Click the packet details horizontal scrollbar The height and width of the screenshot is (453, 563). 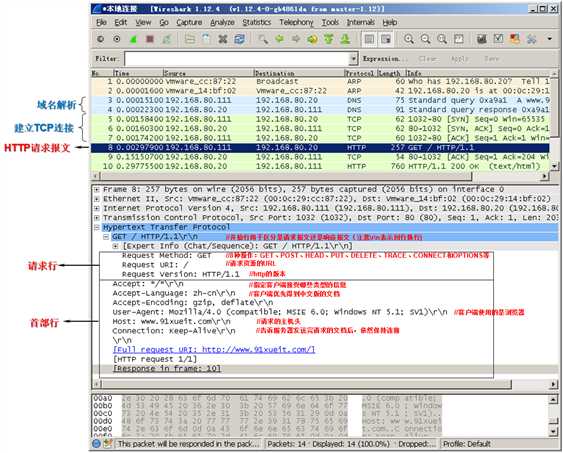pyautogui.click(x=307, y=384)
